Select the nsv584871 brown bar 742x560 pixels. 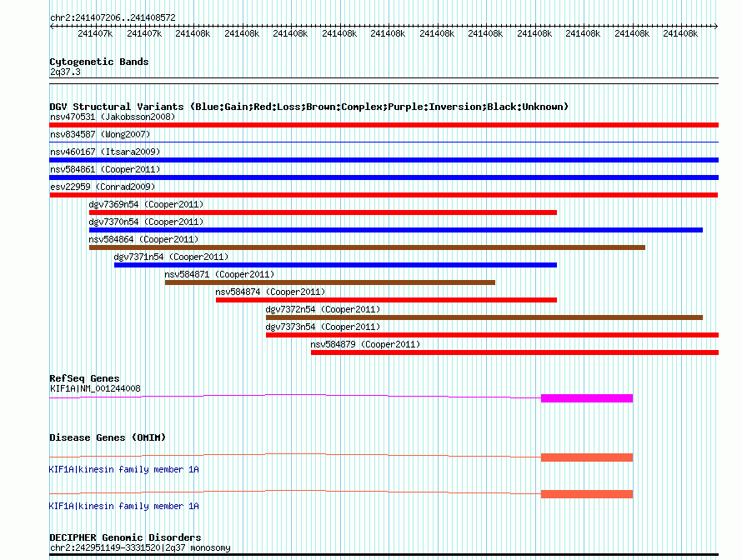[x=330, y=282]
